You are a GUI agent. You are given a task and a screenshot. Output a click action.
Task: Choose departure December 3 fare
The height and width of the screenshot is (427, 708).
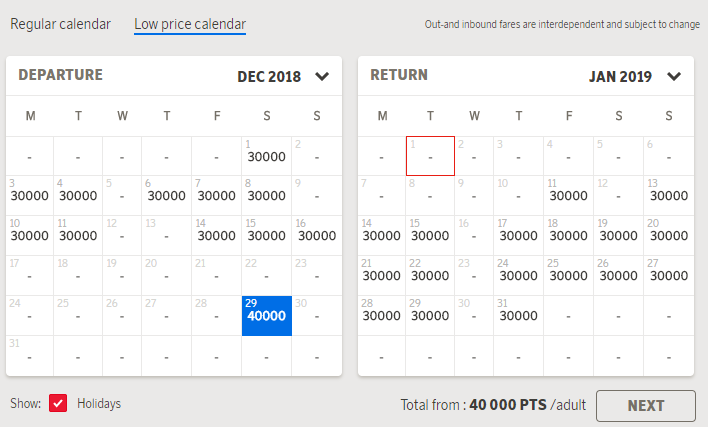[30, 196]
